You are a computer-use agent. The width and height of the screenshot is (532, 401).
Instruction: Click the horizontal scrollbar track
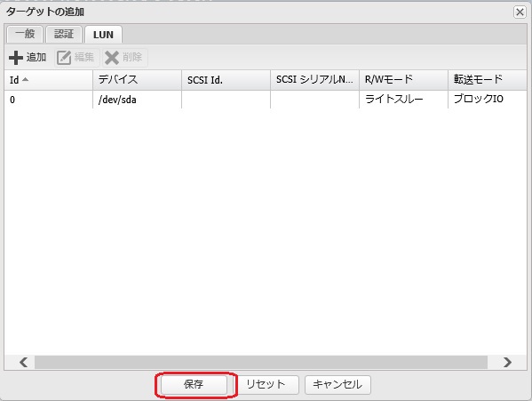point(261,362)
